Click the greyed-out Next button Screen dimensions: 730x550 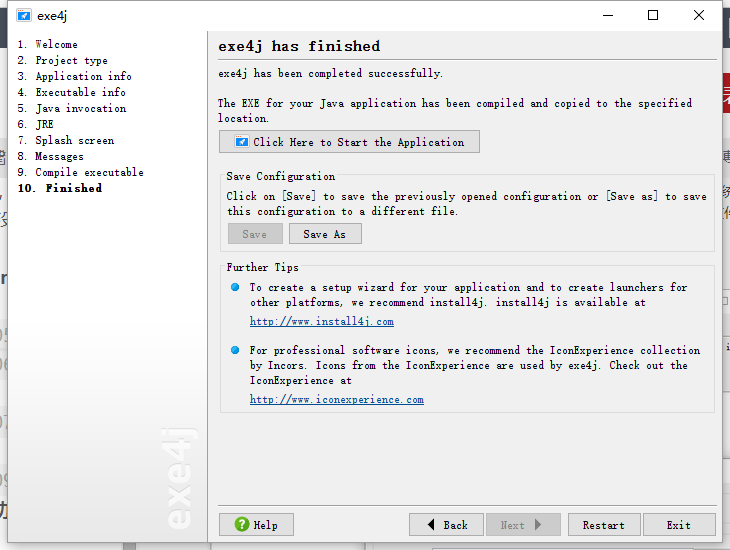click(x=523, y=525)
